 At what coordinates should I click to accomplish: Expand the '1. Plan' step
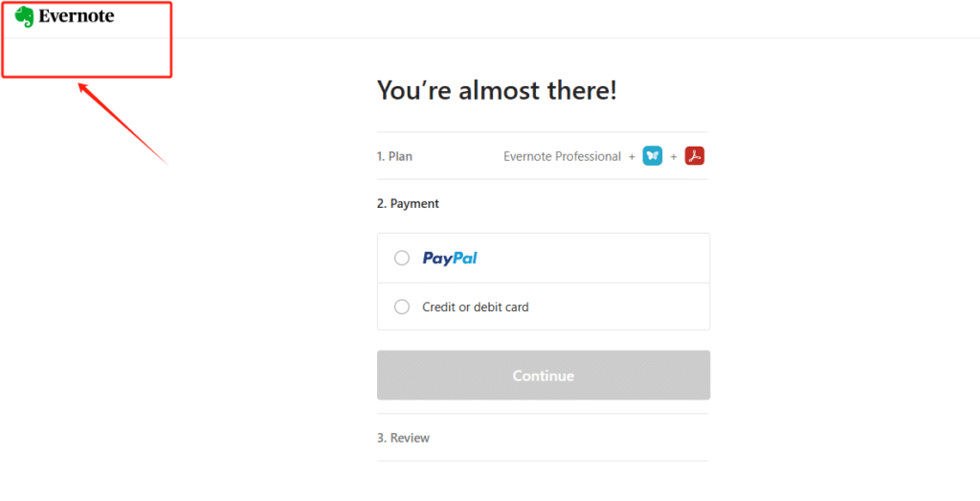point(395,156)
